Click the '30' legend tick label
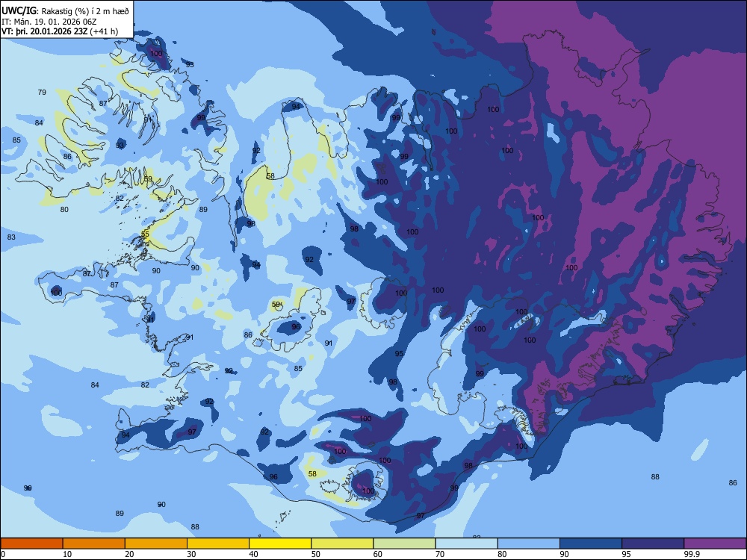The height and width of the screenshot is (560, 747). [191, 554]
